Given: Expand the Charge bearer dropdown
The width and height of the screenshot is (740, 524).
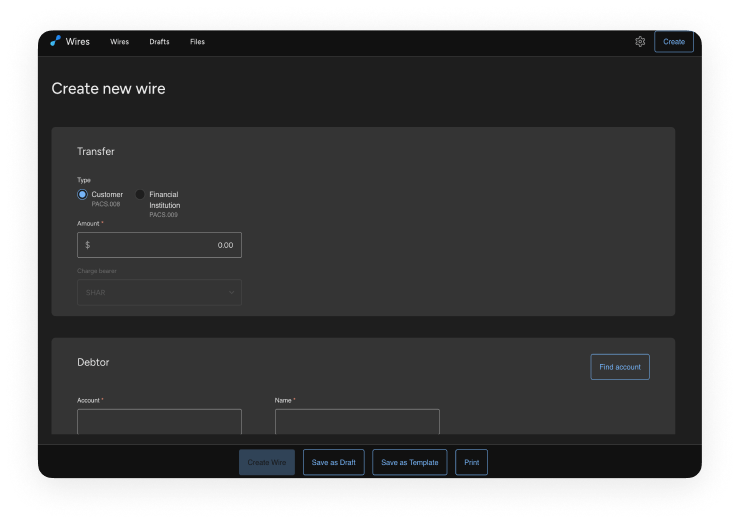Looking at the screenshot, I should click(159, 292).
